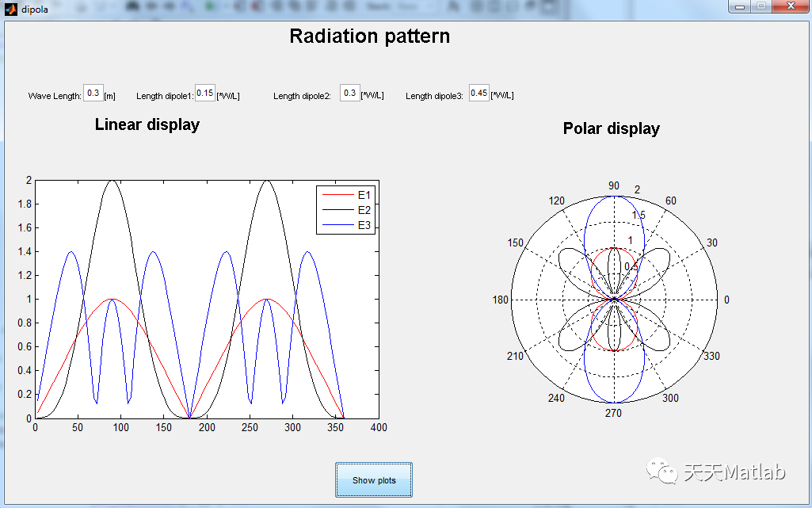The image size is (812, 508).
Task: Click the 330 degree polar label
Action: (711, 356)
